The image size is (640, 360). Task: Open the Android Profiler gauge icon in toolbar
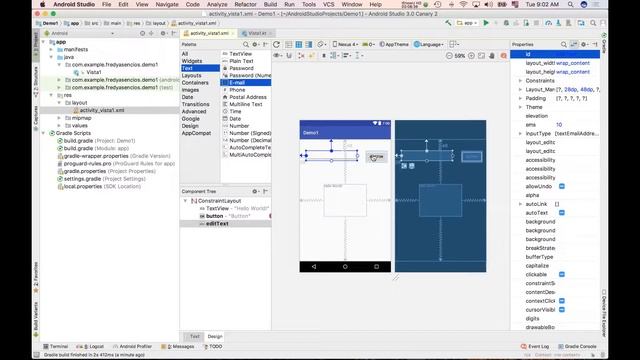coord(548,23)
